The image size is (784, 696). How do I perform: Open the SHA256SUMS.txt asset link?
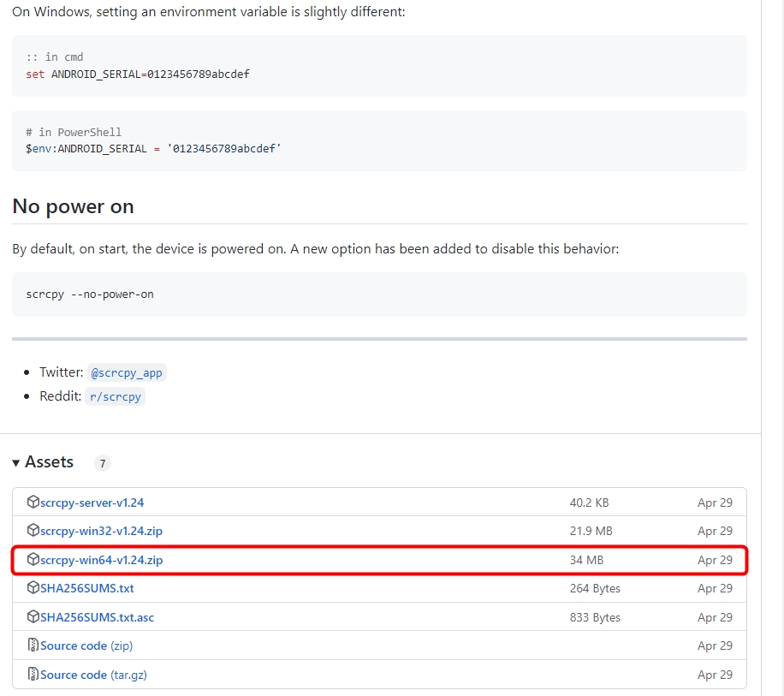pyautogui.click(x=87, y=588)
